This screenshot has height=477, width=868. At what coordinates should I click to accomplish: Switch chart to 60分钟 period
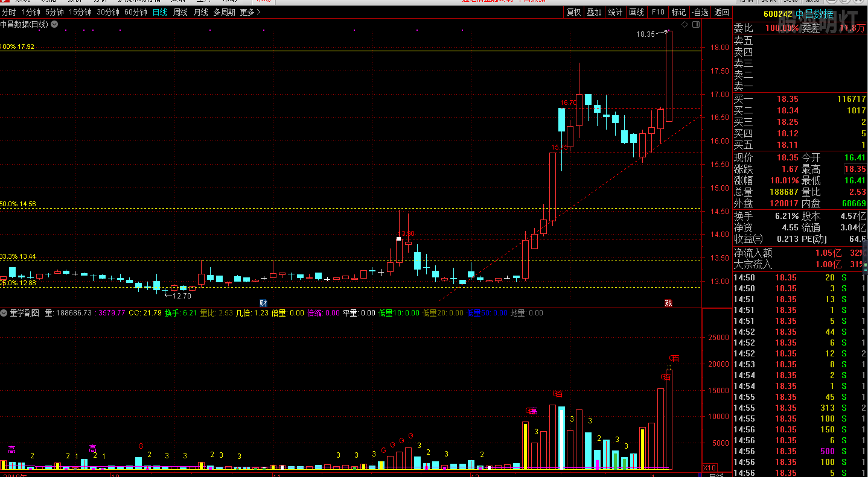[136, 12]
